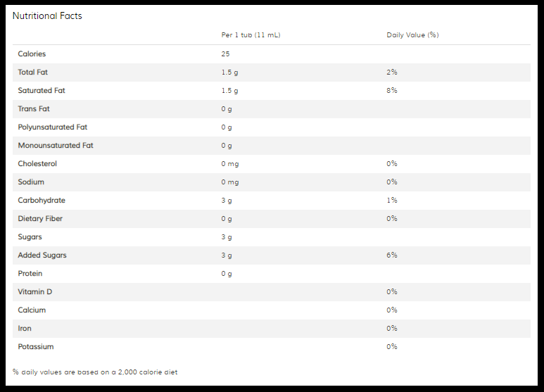Select the Potassium row label
This screenshot has width=544, height=392.
[36, 346]
